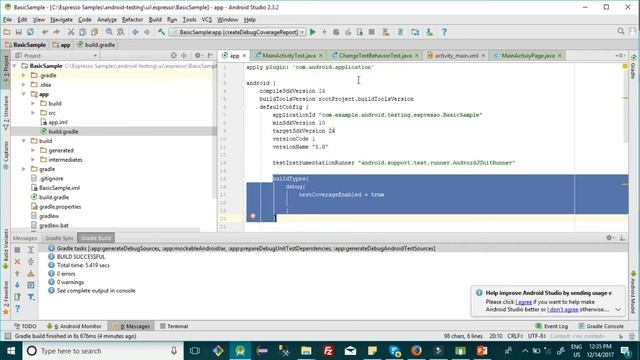The height and width of the screenshot is (360, 640).
Task: Click the Copy toolbar icon
Action: [x=82, y=32]
